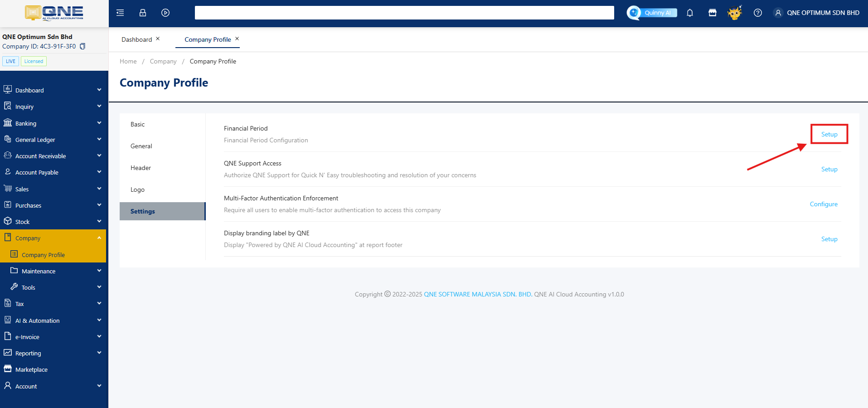868x408 pixels.
Task: Expand the Maintenance submenu chevron
Action: (99, 271)
